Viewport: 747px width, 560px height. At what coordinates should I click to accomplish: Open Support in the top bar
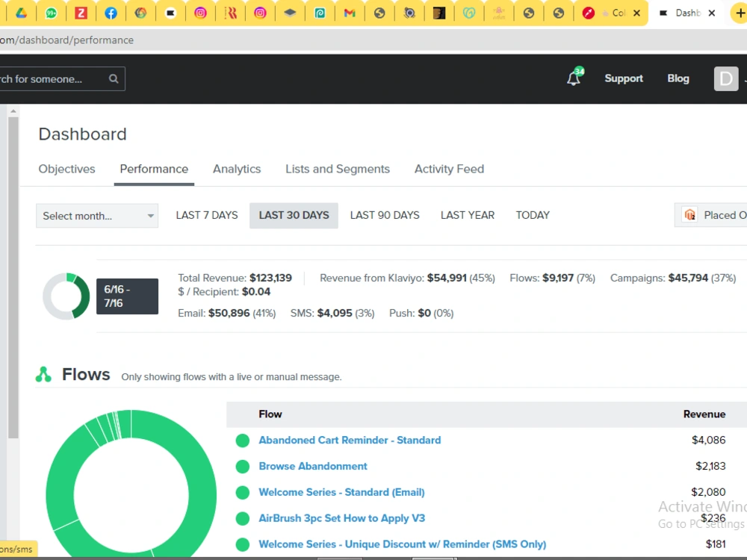click(x=624, y=78)
